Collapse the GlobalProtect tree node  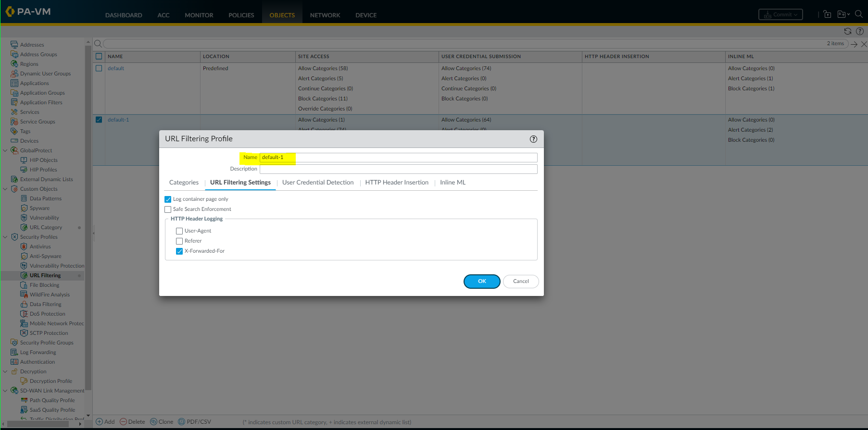coord(5,150)
